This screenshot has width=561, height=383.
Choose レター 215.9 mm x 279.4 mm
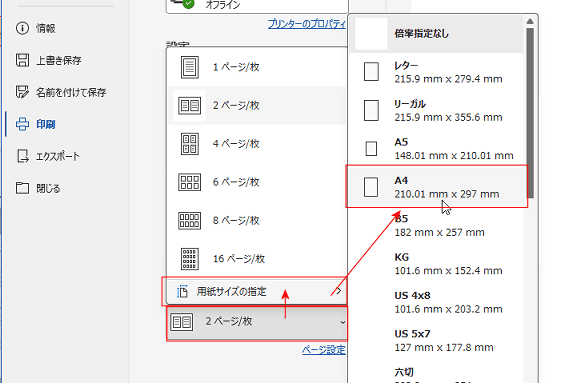coord(436,72)
